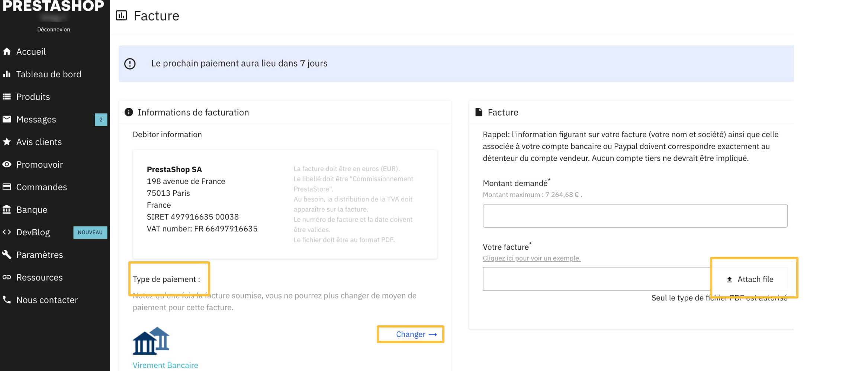Click the Attach file button
The height and width of the screenshot is (371, 868).
coord(750,279)
